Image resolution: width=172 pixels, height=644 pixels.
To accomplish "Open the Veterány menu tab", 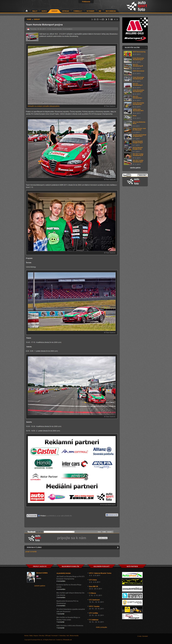I will click(90, 11).
